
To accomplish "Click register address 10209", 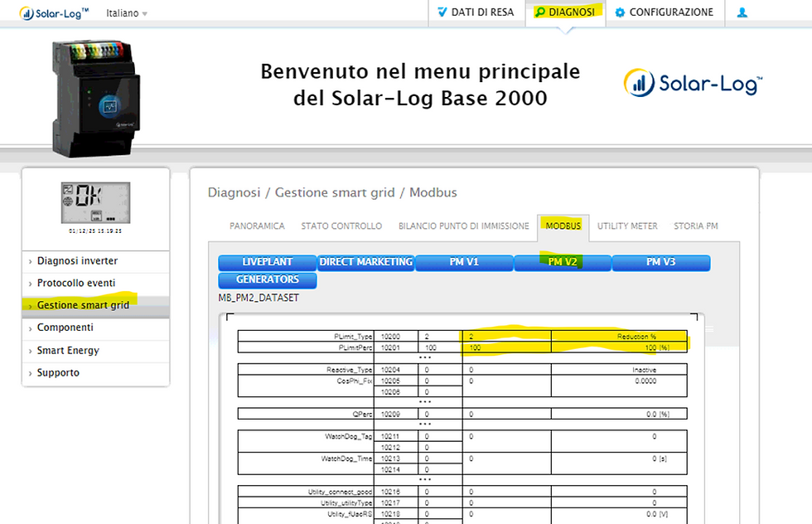I will 390,414.
